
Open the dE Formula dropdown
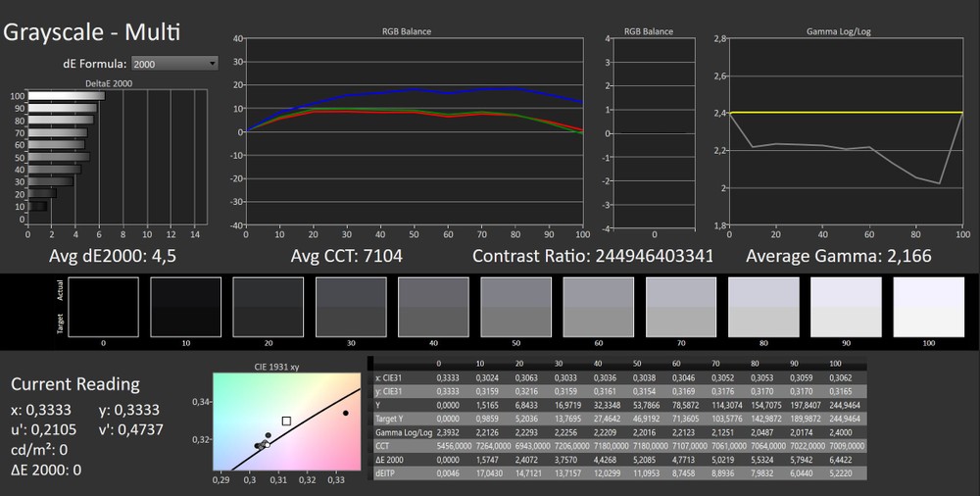click(x=174, y=64)
